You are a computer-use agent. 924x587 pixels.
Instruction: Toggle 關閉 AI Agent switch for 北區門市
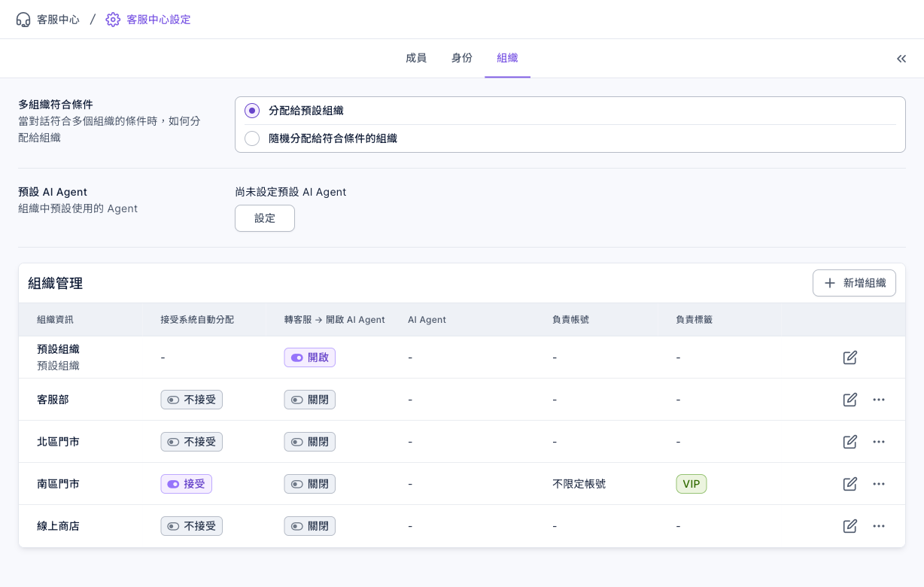pos(309,442)
